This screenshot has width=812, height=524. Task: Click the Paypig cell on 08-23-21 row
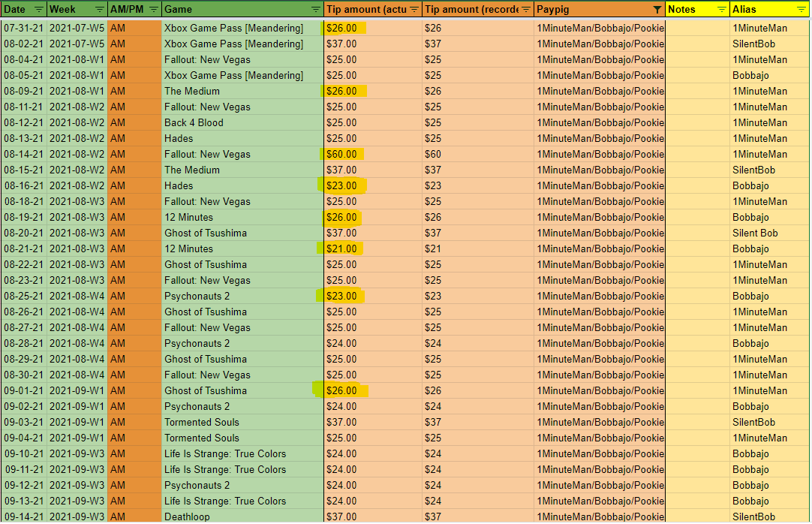599,281
